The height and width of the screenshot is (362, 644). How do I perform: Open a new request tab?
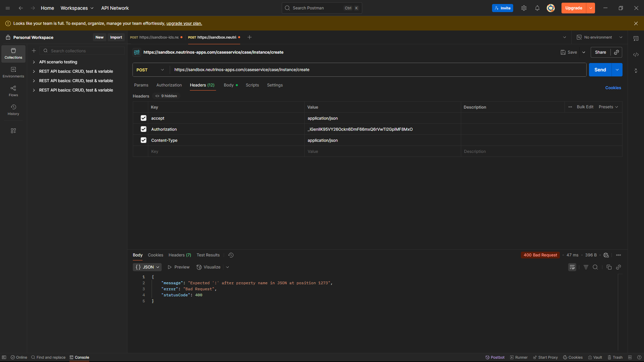click(250, 37)
